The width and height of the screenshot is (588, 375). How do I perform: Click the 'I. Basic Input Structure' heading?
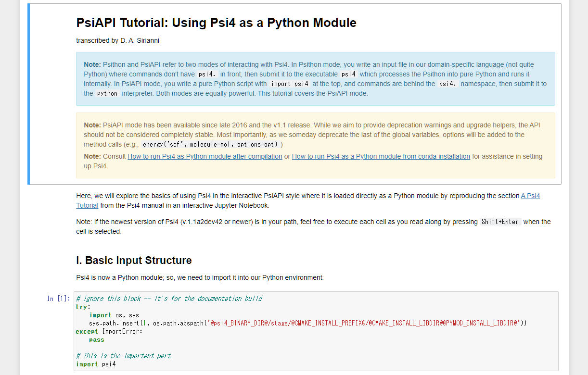pos(134,261)
